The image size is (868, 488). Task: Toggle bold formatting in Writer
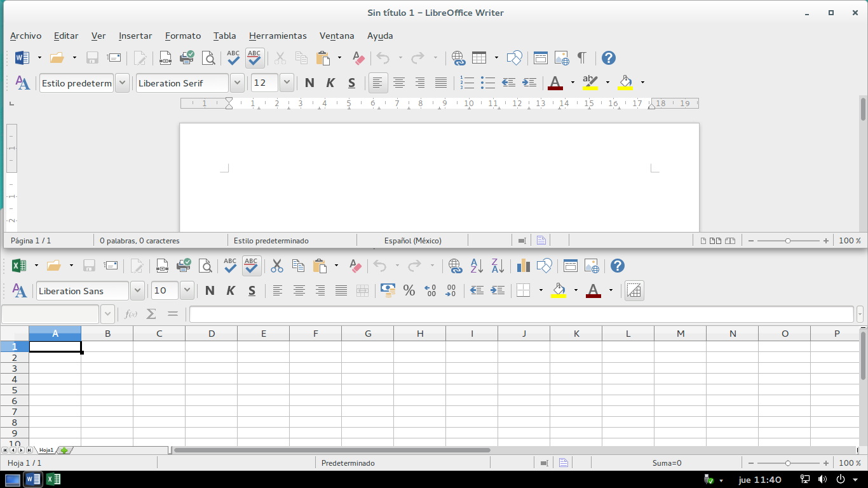tap(309, 83)
